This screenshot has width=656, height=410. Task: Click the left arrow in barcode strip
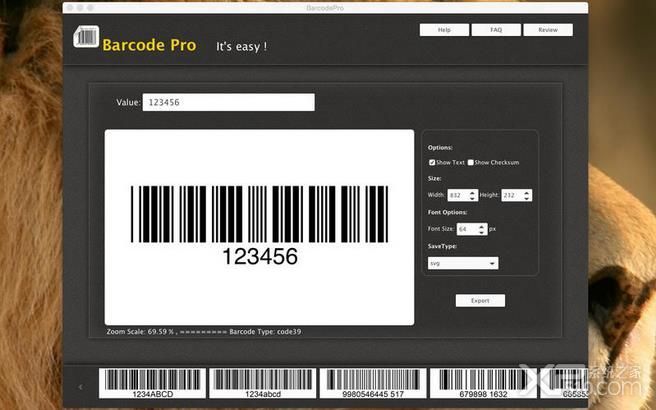pos(80,387)
